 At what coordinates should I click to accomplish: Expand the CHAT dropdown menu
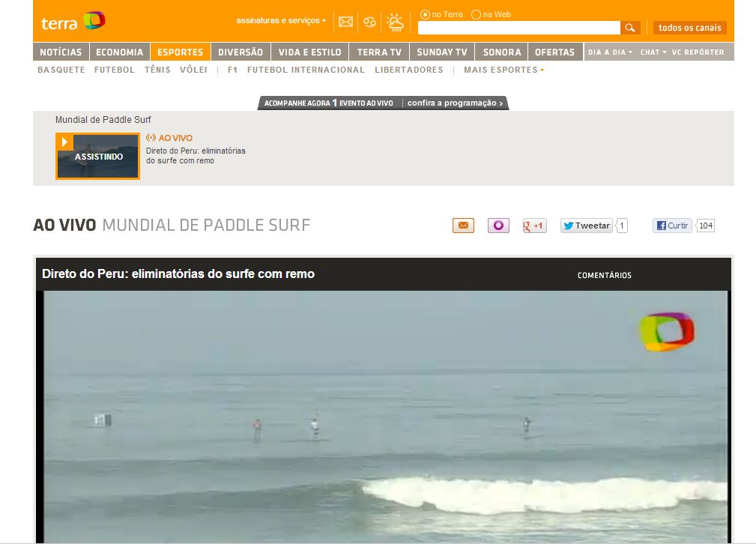(653, 52)
